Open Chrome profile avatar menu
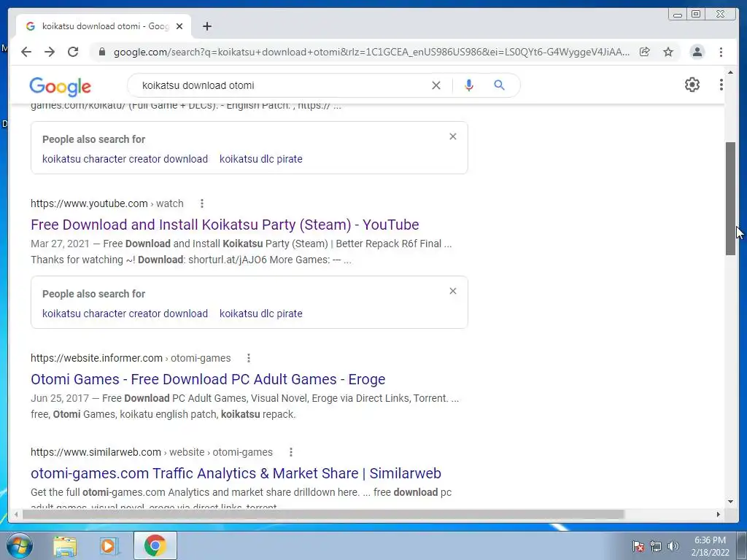 (x=697, y=52)
